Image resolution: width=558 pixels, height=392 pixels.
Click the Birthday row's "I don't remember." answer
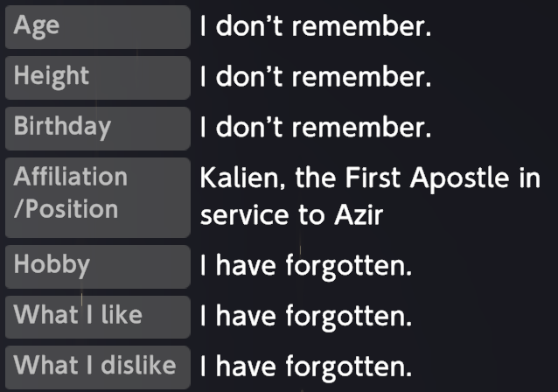tap(316, 129)
